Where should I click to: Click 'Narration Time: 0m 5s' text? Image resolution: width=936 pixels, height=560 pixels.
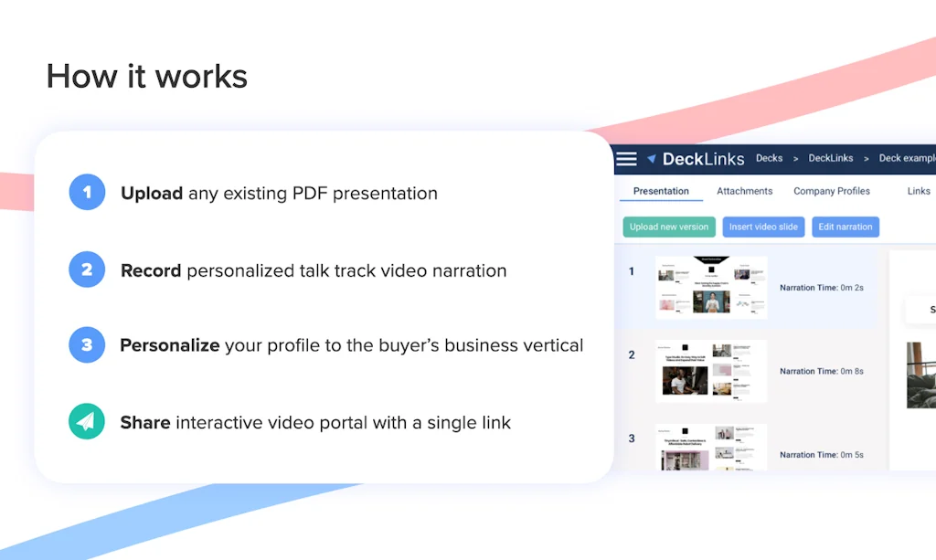click(822, 454)
